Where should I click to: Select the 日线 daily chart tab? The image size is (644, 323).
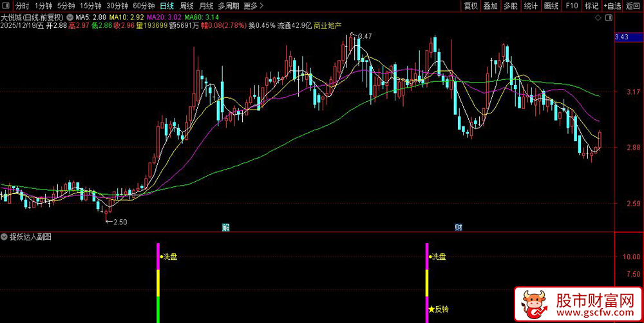tap(166, 6)
